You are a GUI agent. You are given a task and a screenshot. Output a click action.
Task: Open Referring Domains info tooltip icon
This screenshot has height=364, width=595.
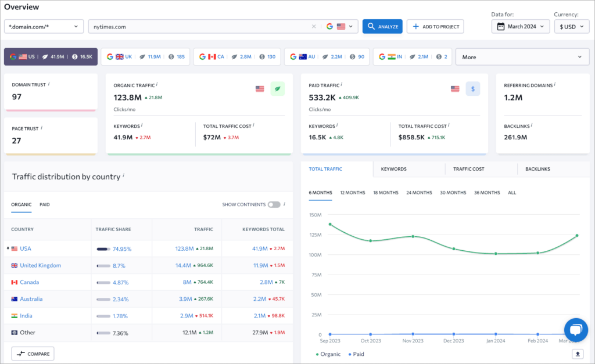(554, 85)
